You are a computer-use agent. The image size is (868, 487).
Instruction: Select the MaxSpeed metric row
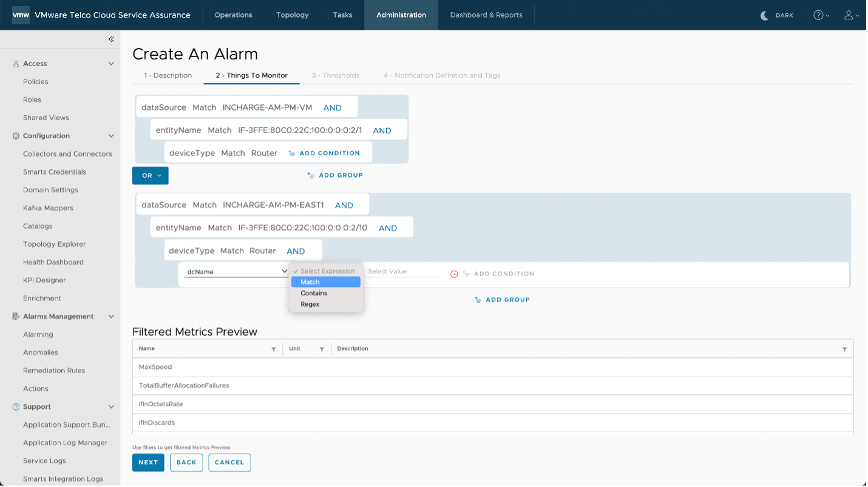pos(493,368)
